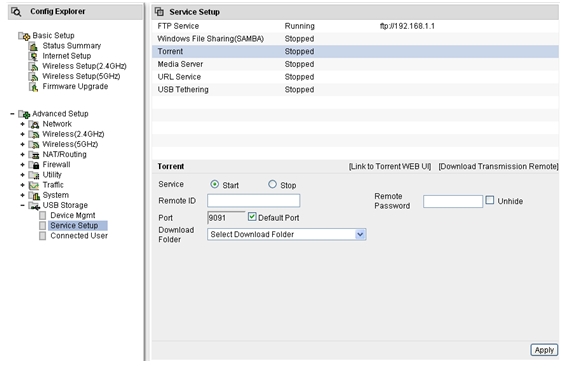
Task: Open Device Mgmt under USB Storage
Action: 73,215
